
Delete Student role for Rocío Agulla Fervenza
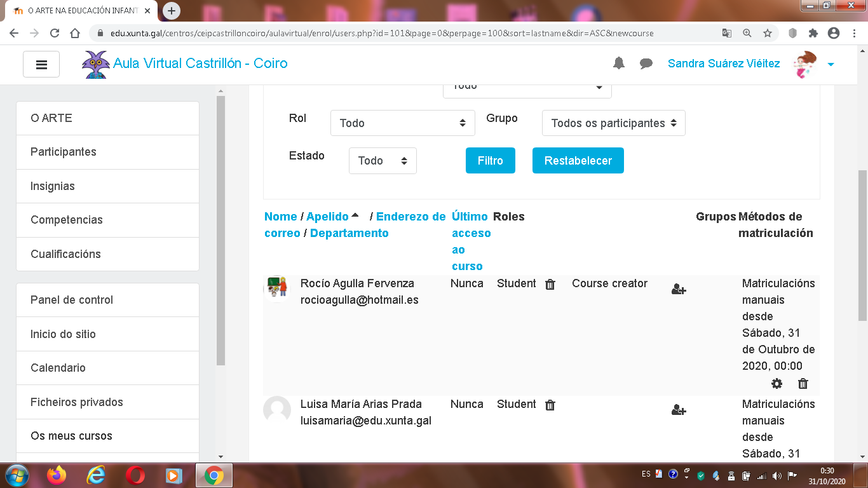pyautogui.click(x=550, y=285)
